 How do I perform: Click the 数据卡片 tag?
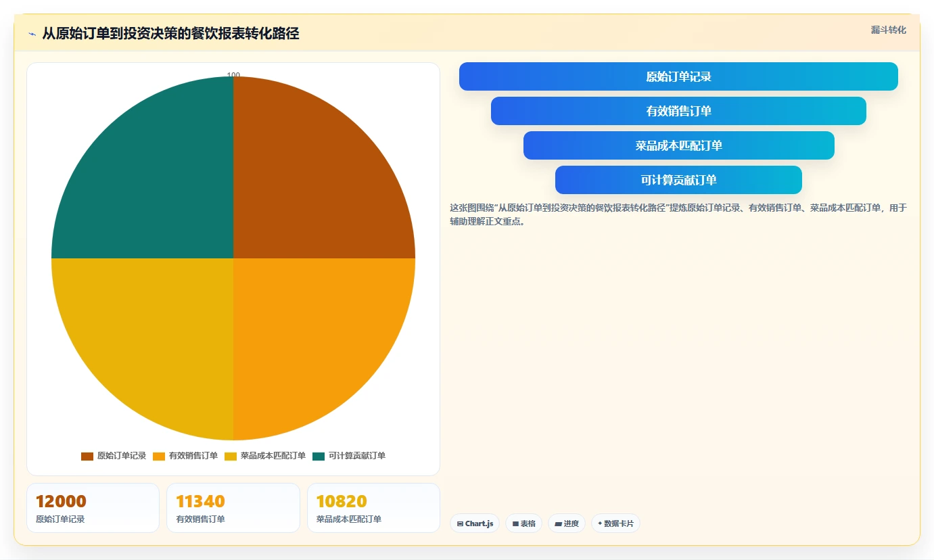[615, 523]
